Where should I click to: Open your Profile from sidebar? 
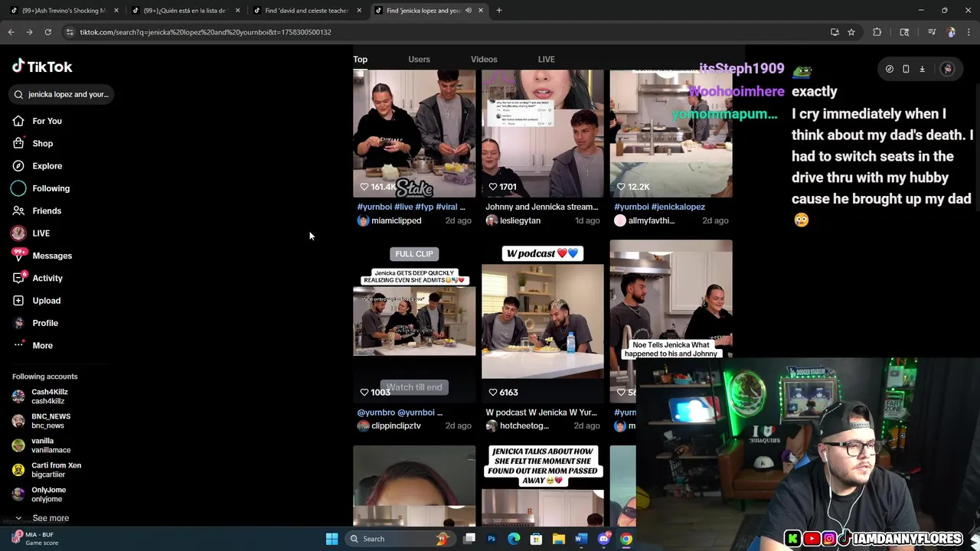pos(34,323)
